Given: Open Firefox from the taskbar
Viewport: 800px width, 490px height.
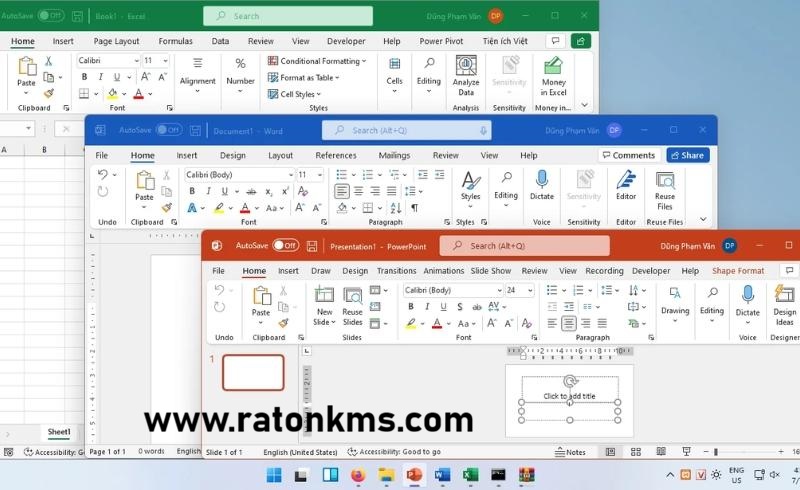Looking at the screenshot, I should point(358,475).
